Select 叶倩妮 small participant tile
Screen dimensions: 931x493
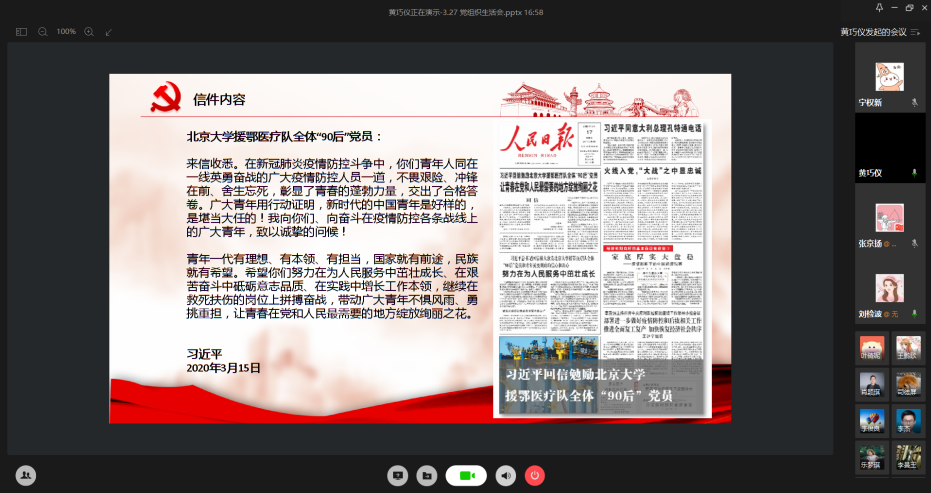[x=872, y=349]
